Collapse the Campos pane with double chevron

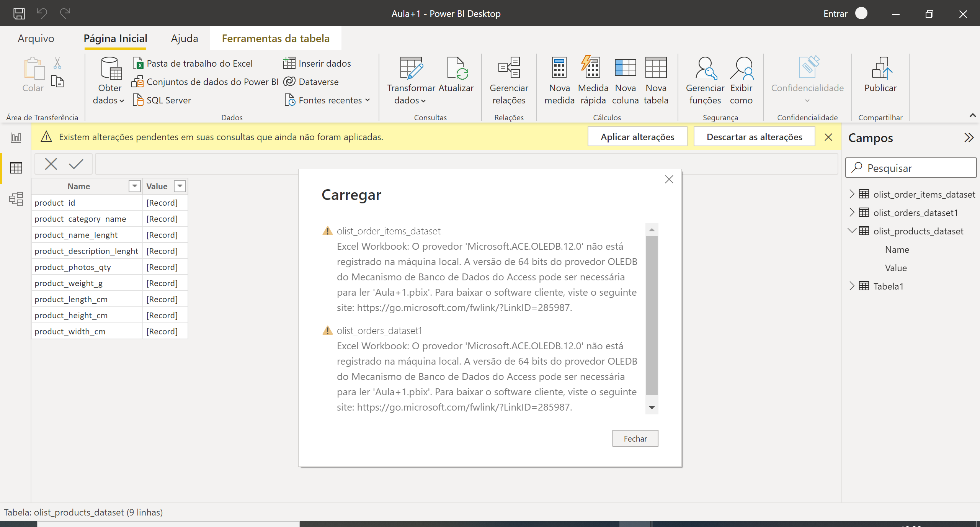[x=969, y=137]
